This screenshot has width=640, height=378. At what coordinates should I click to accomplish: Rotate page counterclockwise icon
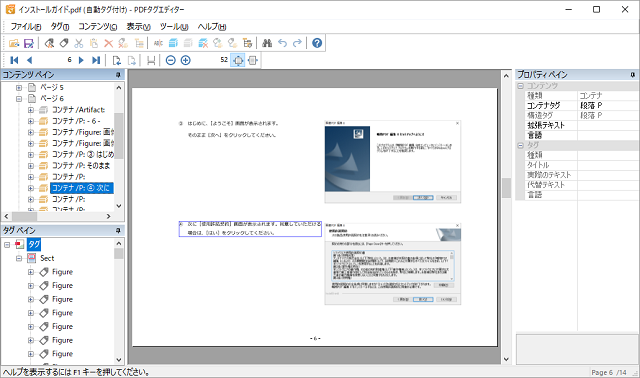click(x=116, y=60)
